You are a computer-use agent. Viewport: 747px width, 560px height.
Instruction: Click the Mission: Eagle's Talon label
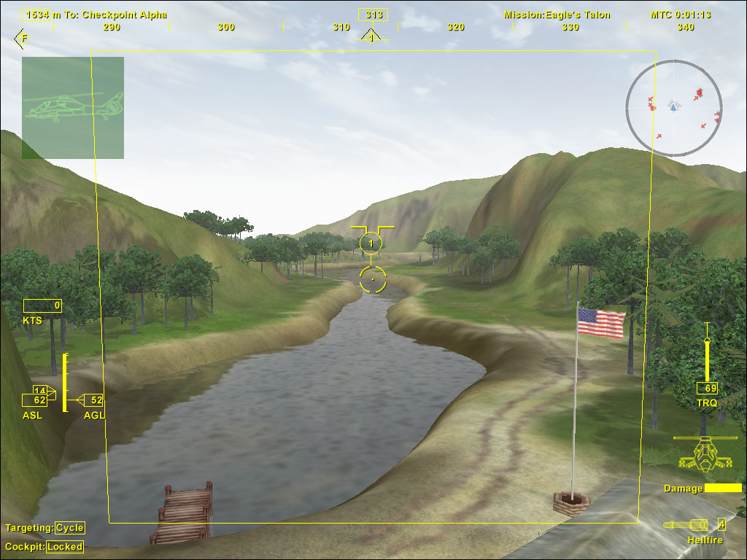pyautogui.click(x=557, y=15)
